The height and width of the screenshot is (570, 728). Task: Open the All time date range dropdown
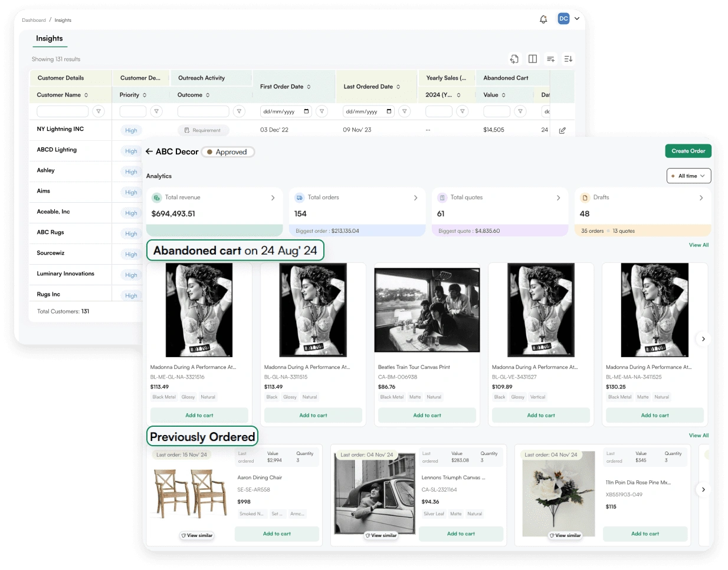click(x=688, y=175)
